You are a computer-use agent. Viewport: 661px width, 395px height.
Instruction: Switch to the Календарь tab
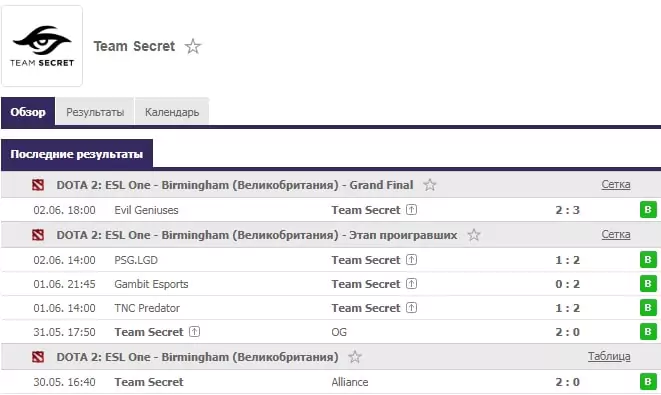[172, 112]
